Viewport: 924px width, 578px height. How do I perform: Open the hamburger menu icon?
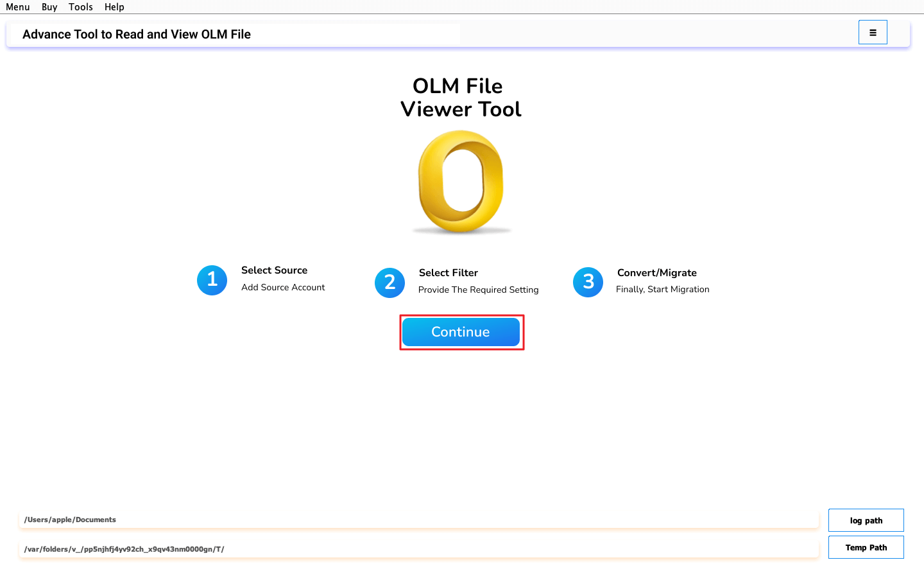pos(873,32)
